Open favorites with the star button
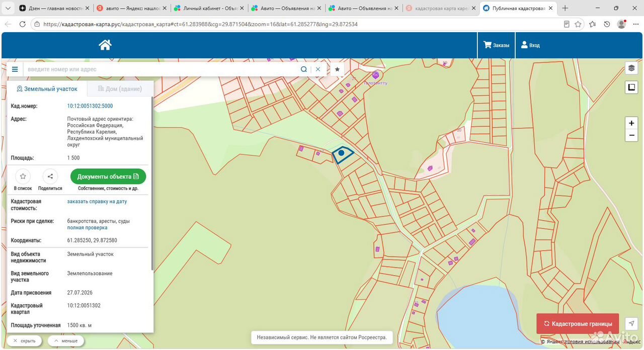 [x=337, y=69]
